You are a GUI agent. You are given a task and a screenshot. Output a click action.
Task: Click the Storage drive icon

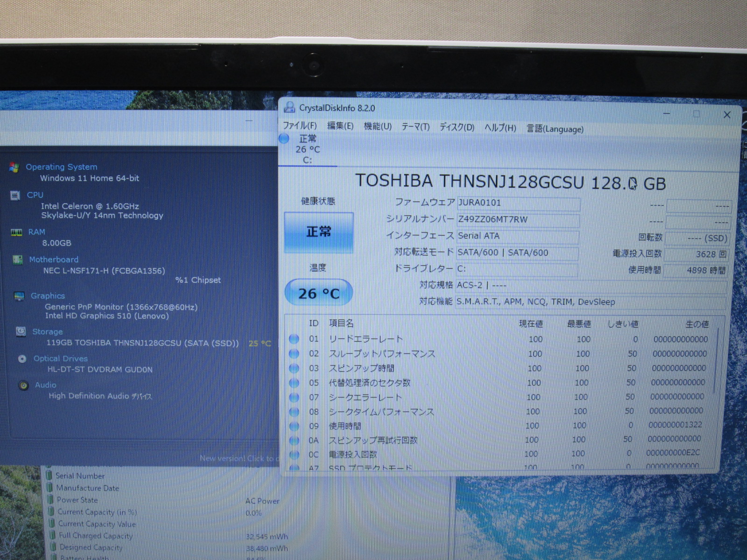[x=21, y=332]
